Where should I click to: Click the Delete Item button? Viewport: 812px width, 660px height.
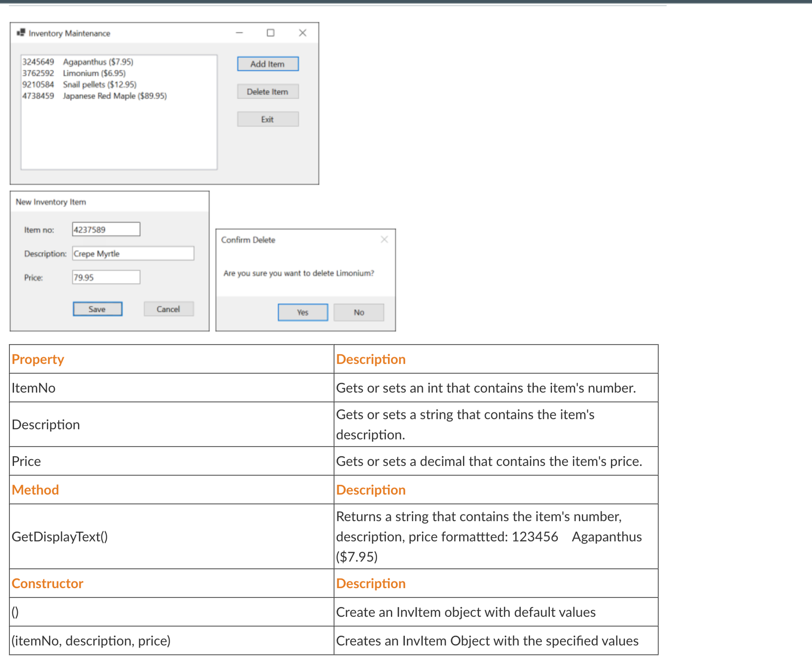(x=268, y=91)
